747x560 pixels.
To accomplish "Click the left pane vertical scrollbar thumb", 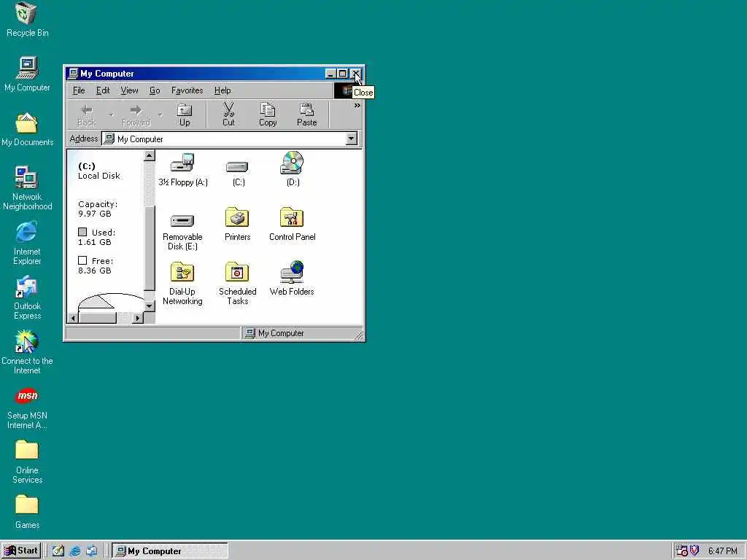I will tap(149, 248).
